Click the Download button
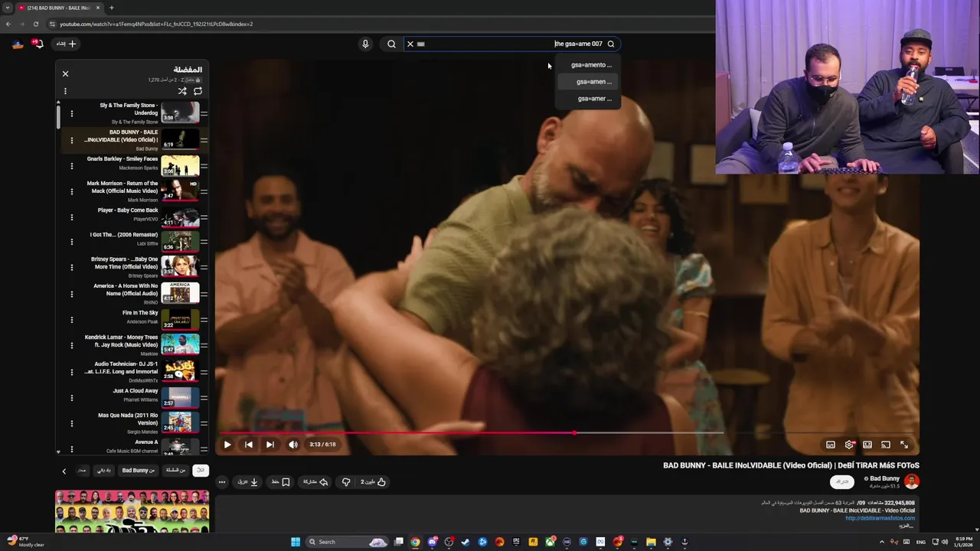This screenshot has height=551, width=980. [248, 482]
